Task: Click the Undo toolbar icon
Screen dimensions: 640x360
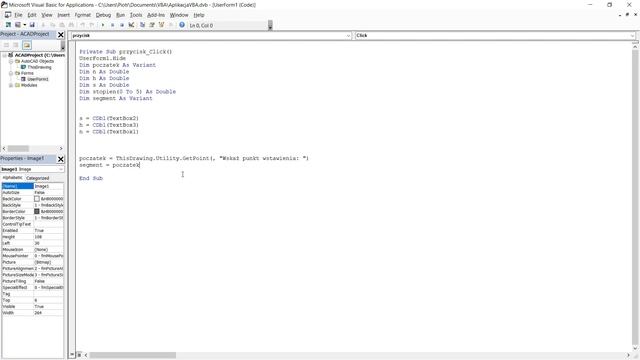Action: 82,25
